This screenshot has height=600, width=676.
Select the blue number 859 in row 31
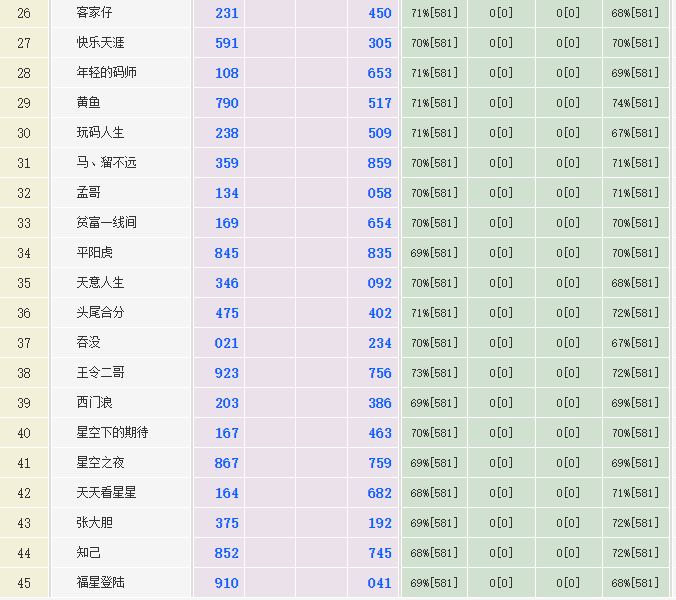coord(380,163)
